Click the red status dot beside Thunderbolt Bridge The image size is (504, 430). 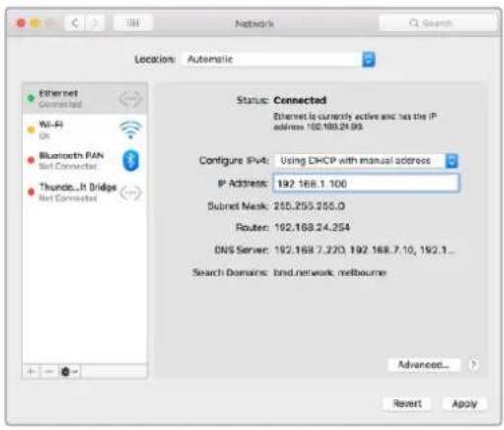(x=31, y=192)
